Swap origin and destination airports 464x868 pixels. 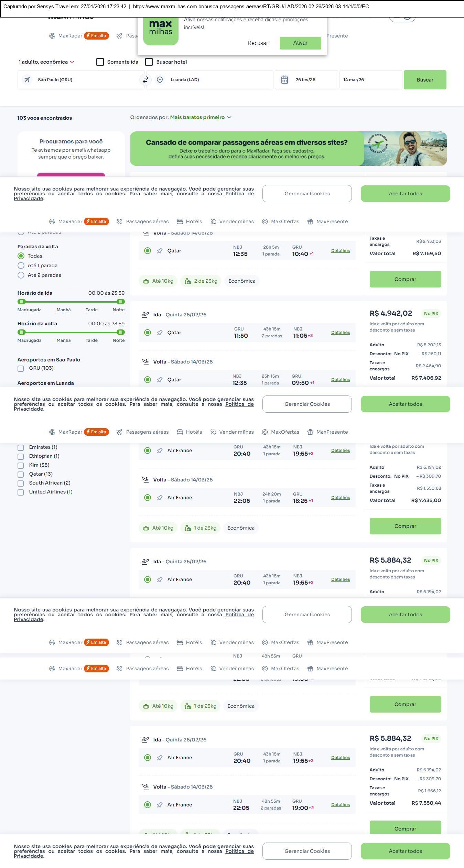click(145, 80)
